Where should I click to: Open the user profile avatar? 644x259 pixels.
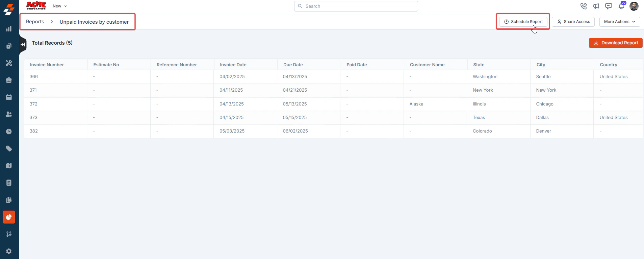click(x=634, y=6)
